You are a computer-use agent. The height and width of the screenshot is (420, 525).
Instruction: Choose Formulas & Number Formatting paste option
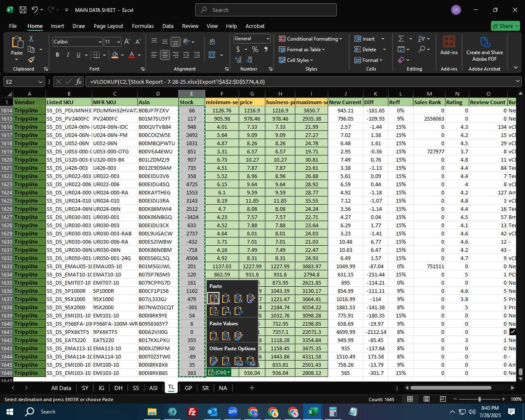[239, 299]
